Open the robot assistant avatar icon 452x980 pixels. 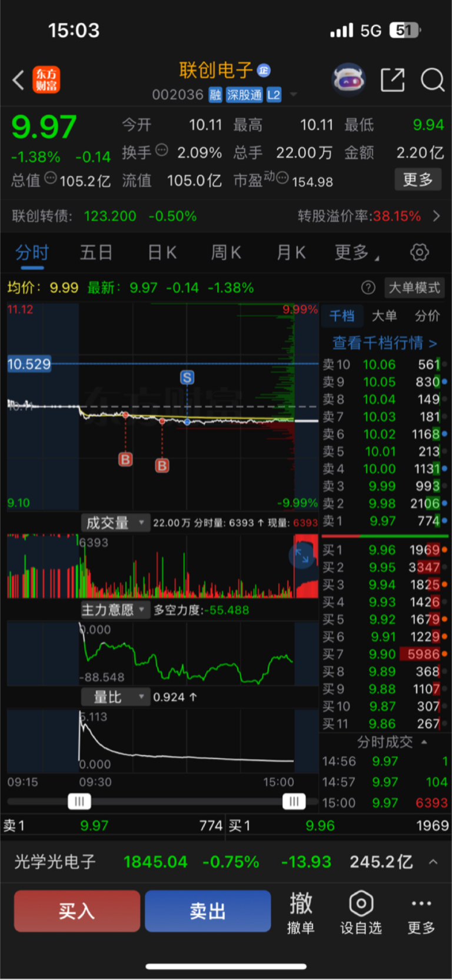point(349,79)
